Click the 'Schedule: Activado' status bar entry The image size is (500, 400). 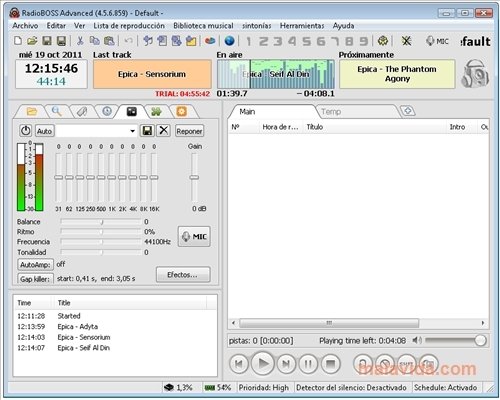pyautogui.click(x=445, y=388)
